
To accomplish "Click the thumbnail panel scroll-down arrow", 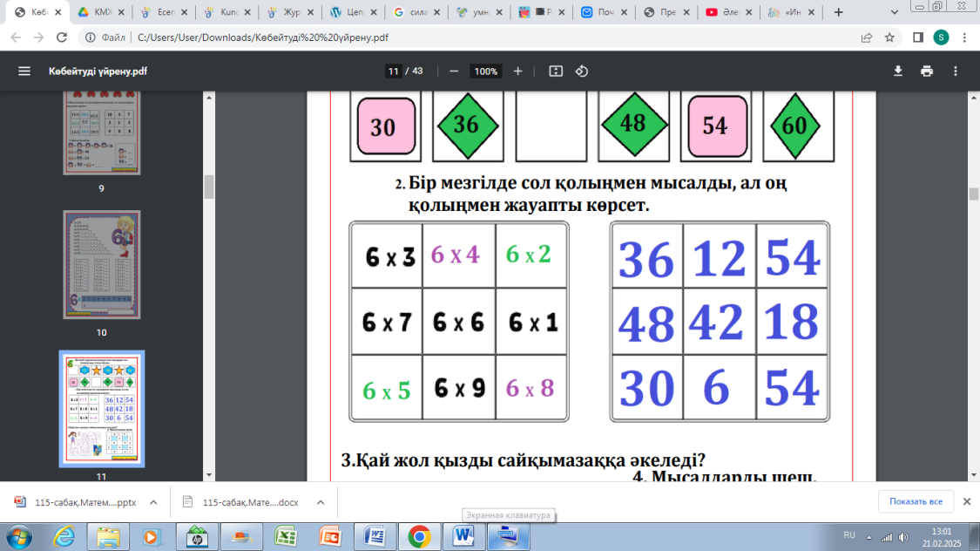I will point(209,474).
